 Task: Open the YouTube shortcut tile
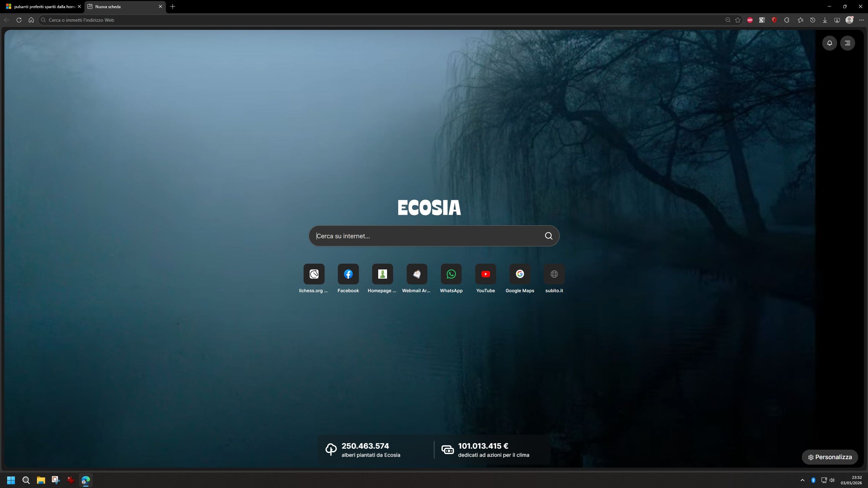(485, 274)
